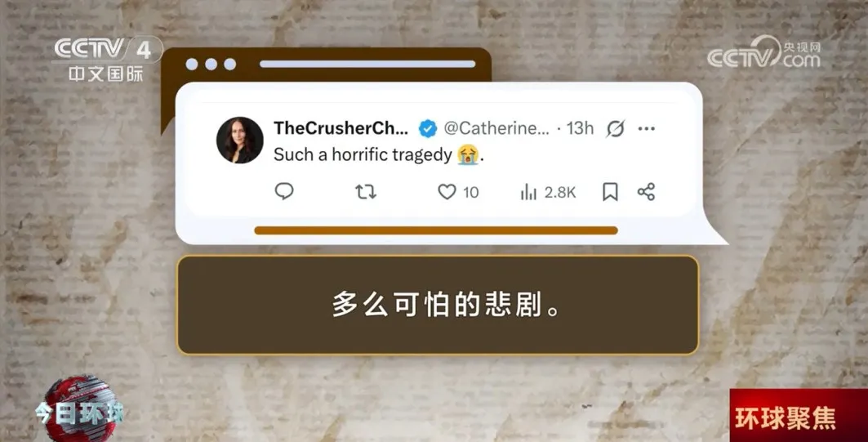Click the tweet text Such a horrific tragedy
868x442 pixels.
(363, 154)
